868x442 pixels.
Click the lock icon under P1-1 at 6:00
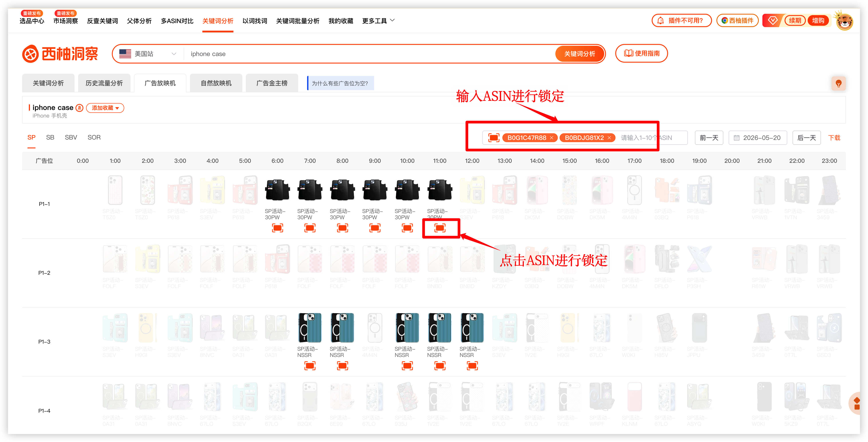coord(277,228)
